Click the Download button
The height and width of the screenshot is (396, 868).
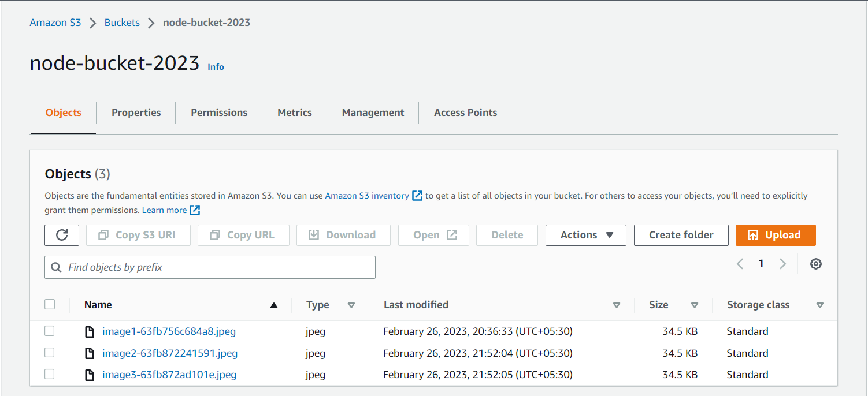343,235
